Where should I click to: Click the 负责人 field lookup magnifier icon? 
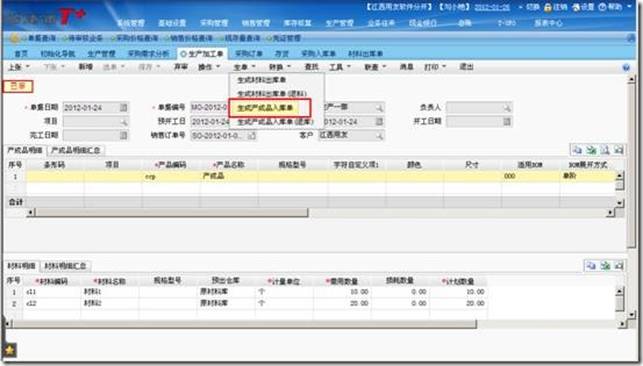[507, 108]
